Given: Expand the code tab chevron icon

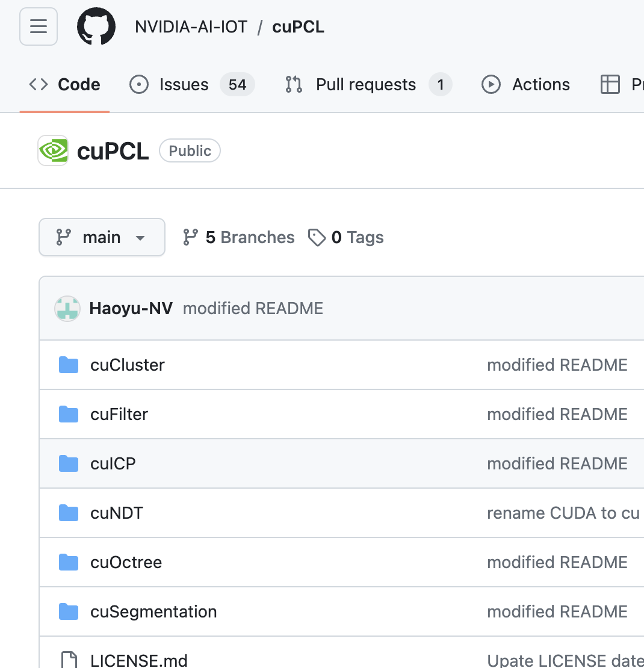Looking at the screenshot, I should [x=37, y=84].
